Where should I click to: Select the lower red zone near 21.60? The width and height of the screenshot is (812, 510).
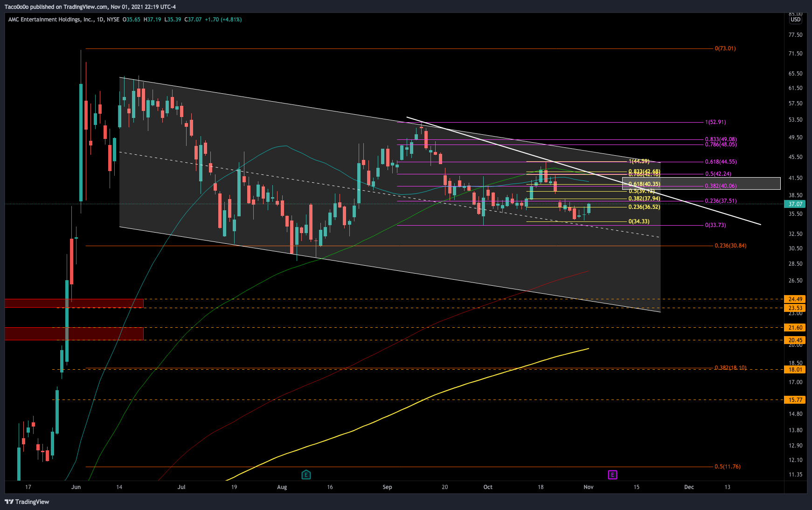point(74,334)
